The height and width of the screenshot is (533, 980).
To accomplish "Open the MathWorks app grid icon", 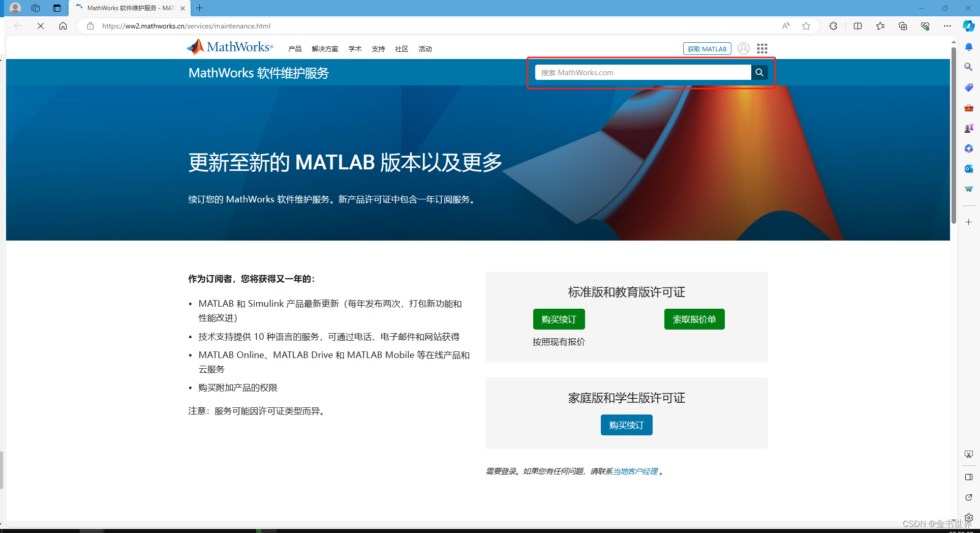I will pos(761,48).
